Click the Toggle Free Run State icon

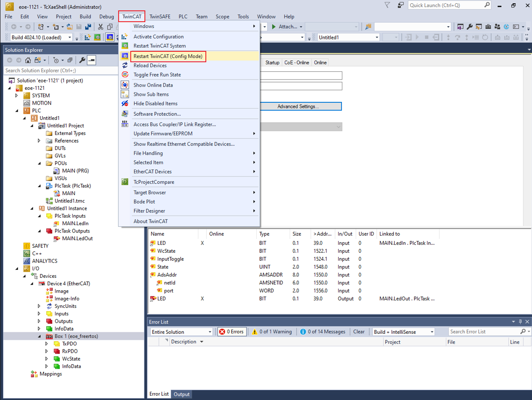click(125, 75)
